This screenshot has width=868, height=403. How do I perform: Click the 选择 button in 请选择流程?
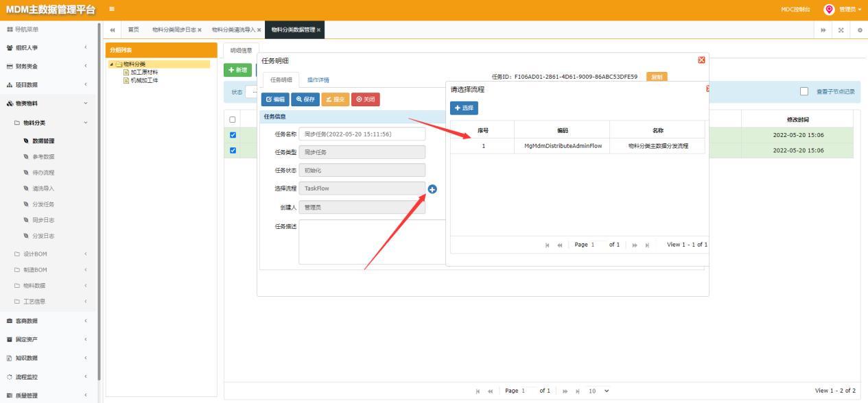pos(464,108)
